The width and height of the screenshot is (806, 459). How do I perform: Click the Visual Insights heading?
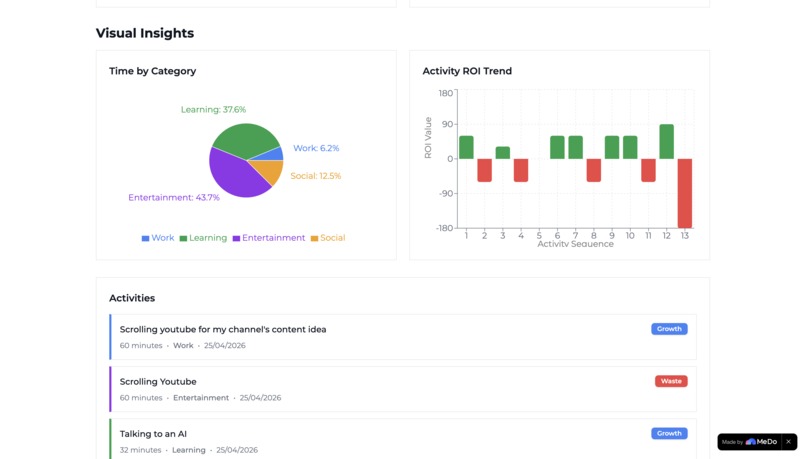[145, 33]
